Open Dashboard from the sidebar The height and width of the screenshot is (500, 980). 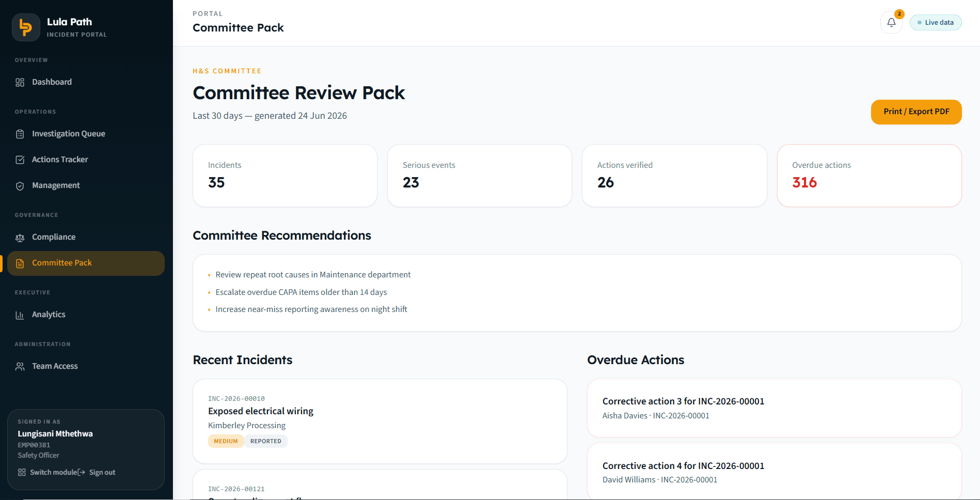click(x=86, y=82)
